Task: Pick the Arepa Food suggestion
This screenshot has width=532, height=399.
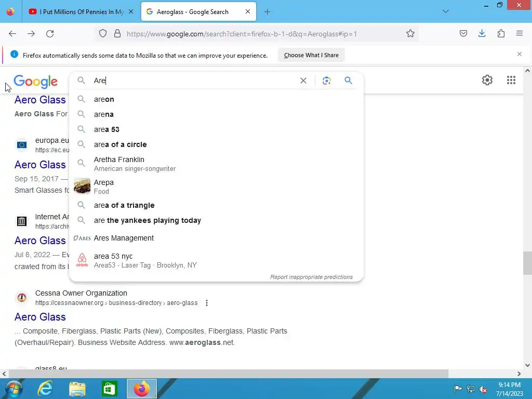Action: (x=216, y=187)
